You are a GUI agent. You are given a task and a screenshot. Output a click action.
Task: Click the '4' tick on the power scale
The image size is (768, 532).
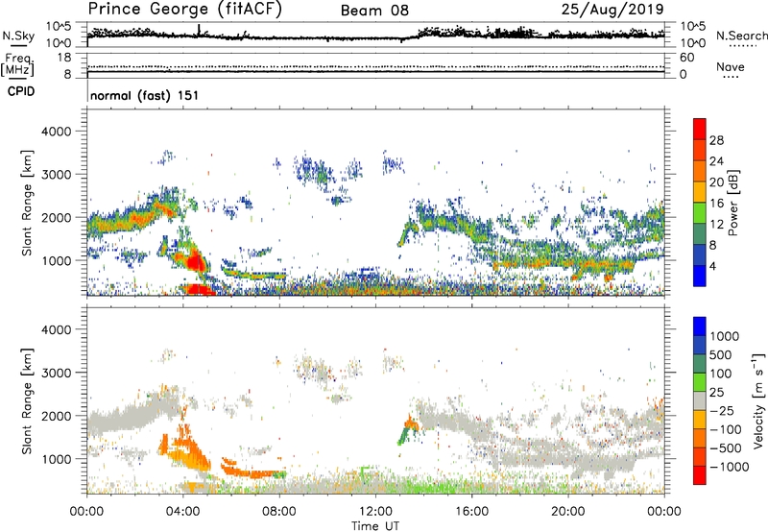tap(713, 266)
